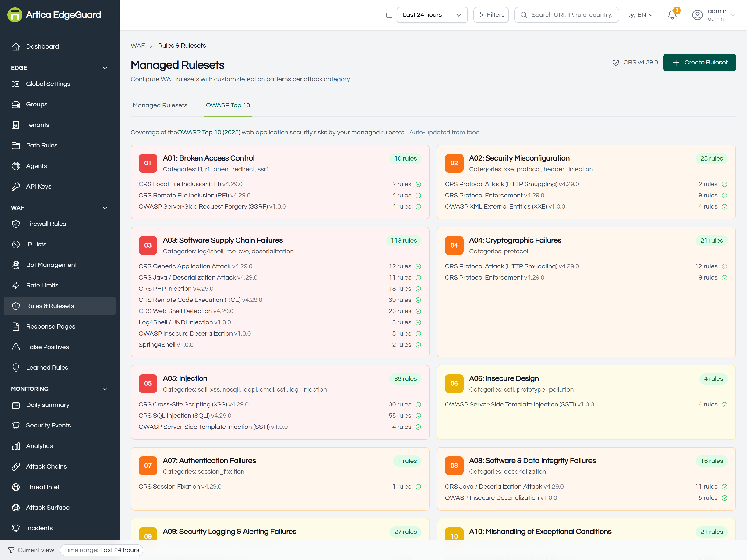The image size is (747, 560).
Task: Click the Learned Rules lightbulb icon
Action: point(16,367)
